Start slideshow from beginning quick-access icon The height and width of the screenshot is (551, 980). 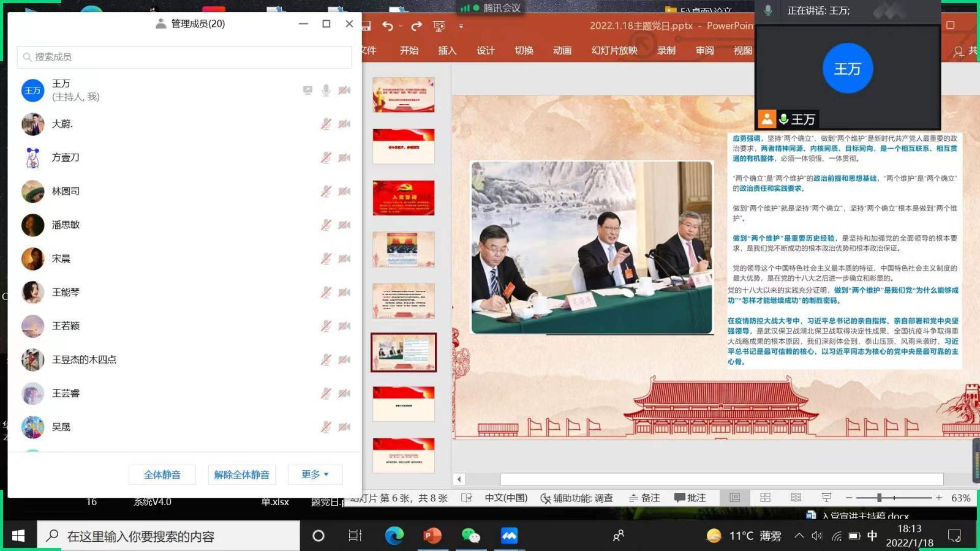click(439, 26)
